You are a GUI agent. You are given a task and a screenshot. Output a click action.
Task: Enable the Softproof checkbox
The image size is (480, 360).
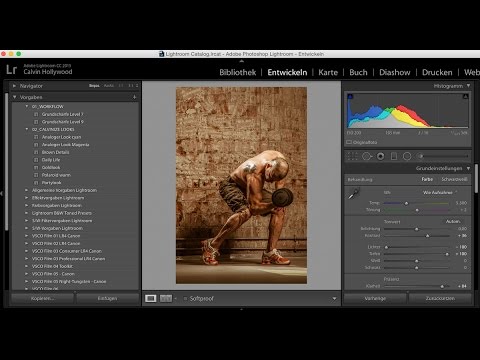coord(185,299)
